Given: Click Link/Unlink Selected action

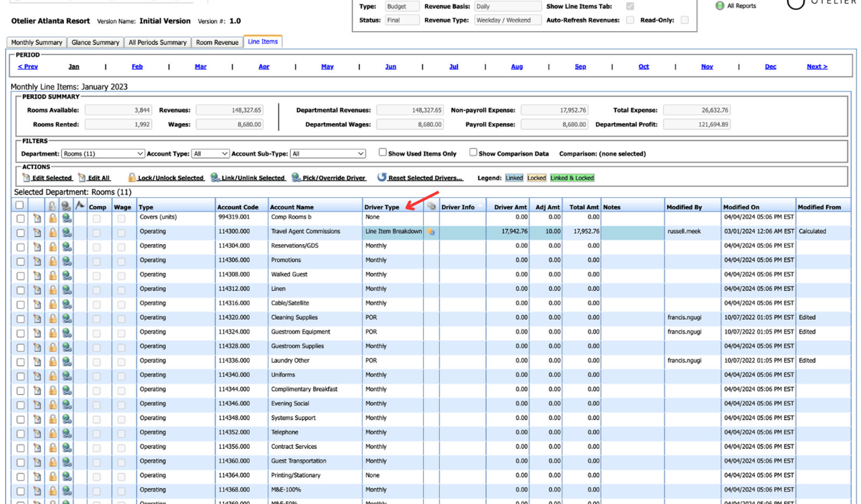Looking at the screenshot, I should (248, 178).
